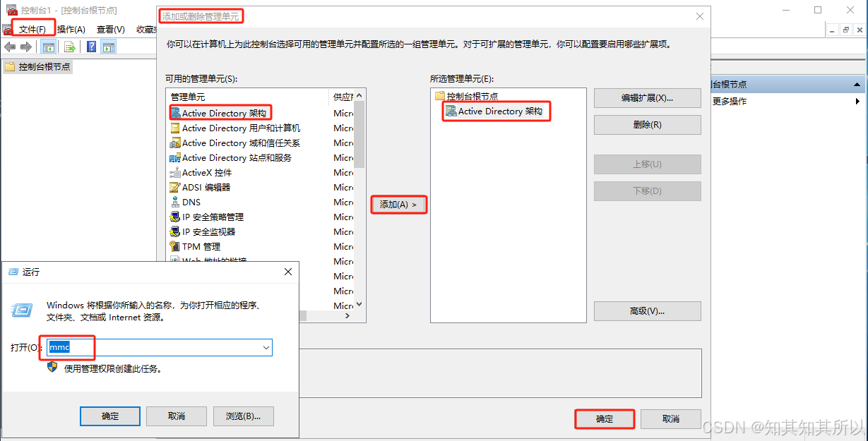Screen dimensions: 868x441
Task: Click Active Directory 站点和服务 snap-in icon
Action: (x=175, y=158)
